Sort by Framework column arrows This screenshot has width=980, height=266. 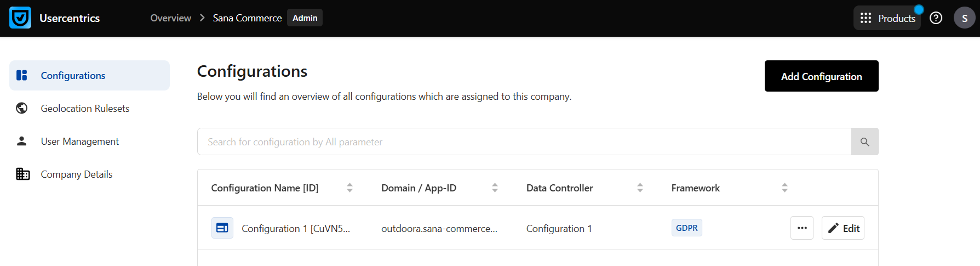point(784,188)
